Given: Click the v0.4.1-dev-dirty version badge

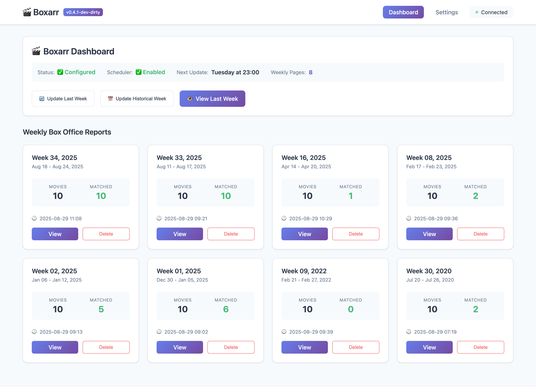Looking at the screenshot, I should tap(83, 12).
